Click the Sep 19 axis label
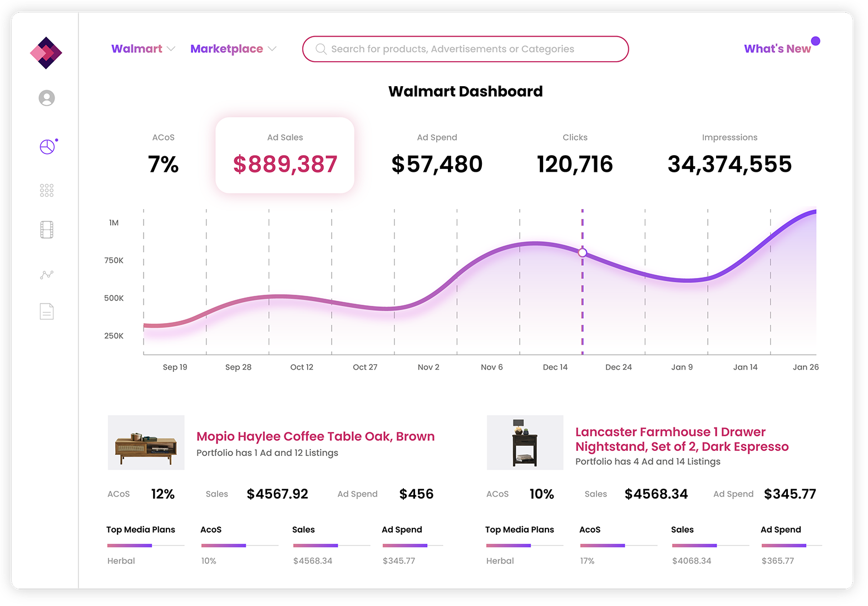Viewport: 868px width, 606px height. 175,367
